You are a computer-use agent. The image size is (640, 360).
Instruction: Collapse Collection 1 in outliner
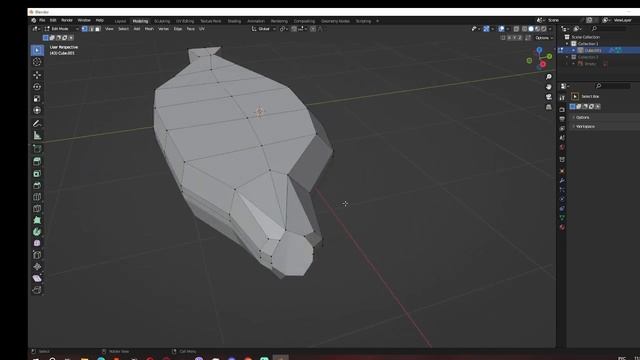pyautogui.click(x=567, y=44)
